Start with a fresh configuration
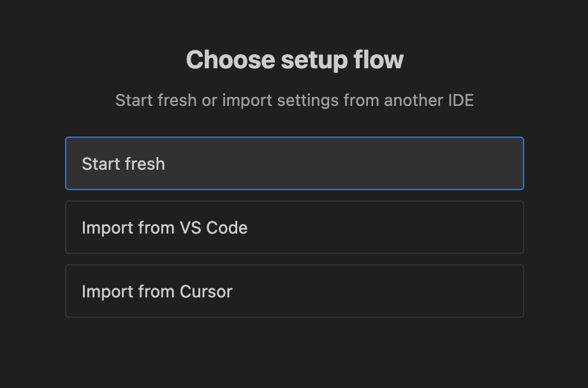The width and height of the screenshot is (588, 388). tap(294, 163)
